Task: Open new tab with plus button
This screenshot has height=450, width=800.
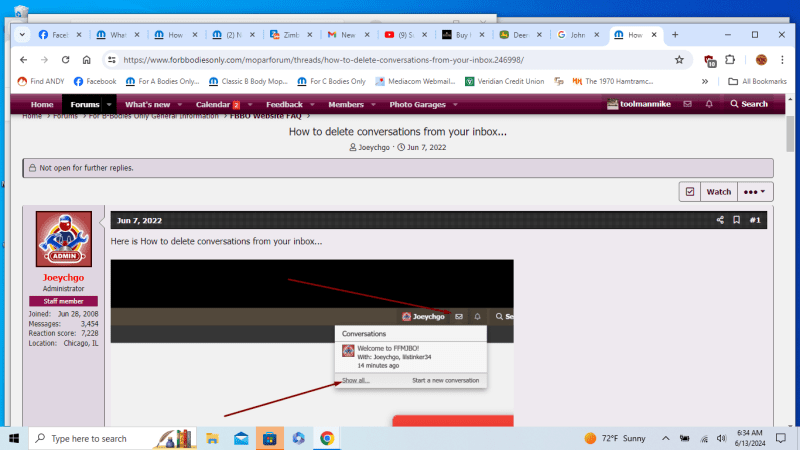Action: point(675,35)
